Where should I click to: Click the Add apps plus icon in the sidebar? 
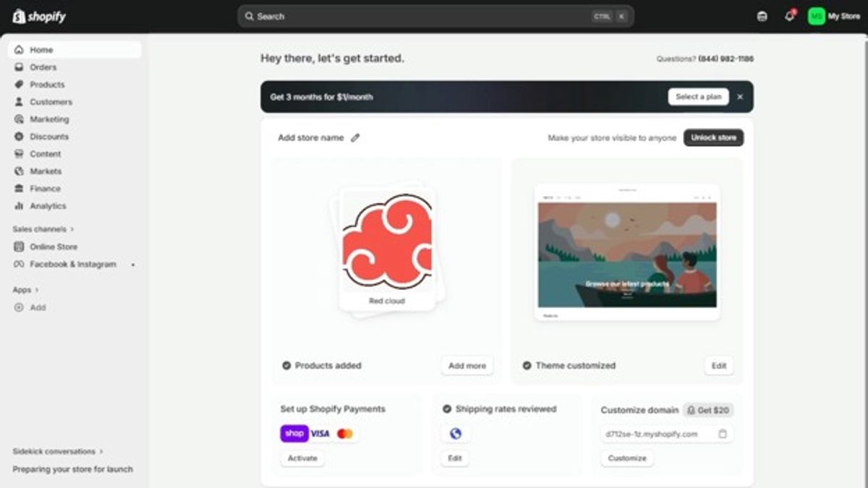(x=19, y=307)
